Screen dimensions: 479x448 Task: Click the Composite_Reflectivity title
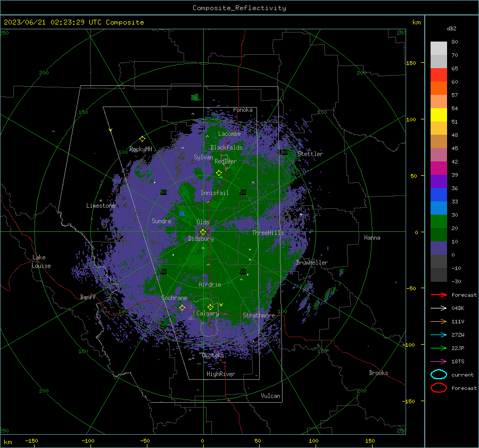click(240, 8)
